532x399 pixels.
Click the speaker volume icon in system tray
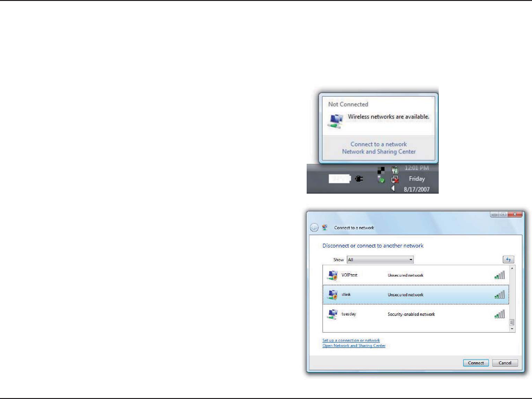coord(393,188)
